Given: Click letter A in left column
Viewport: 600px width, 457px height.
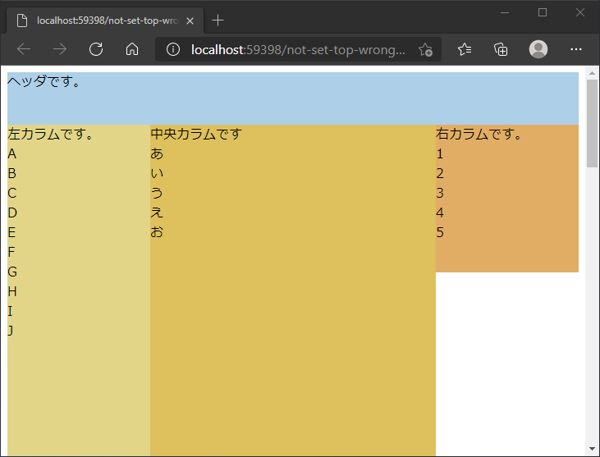Looking at the screenshot, I should [12, 154].
